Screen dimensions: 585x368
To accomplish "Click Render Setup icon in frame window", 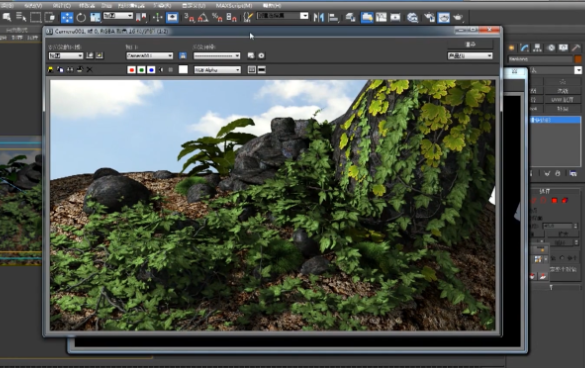I will click(x=251, y=56).
